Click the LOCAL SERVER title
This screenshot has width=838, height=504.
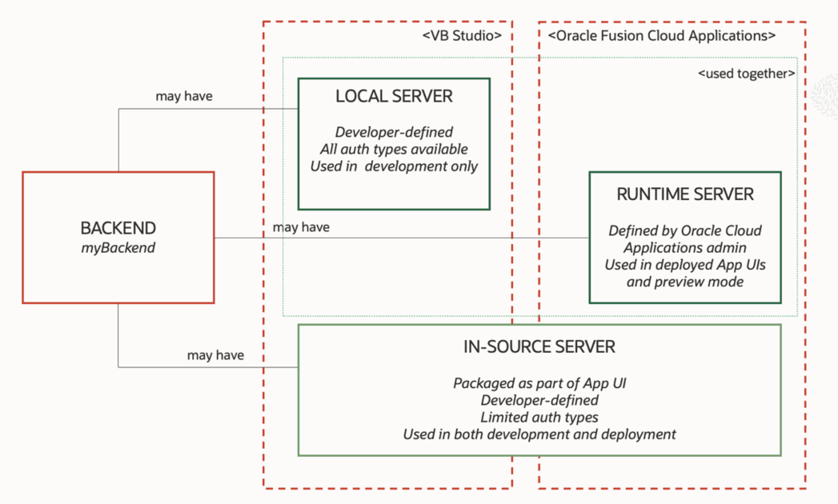tap(394, 96)
